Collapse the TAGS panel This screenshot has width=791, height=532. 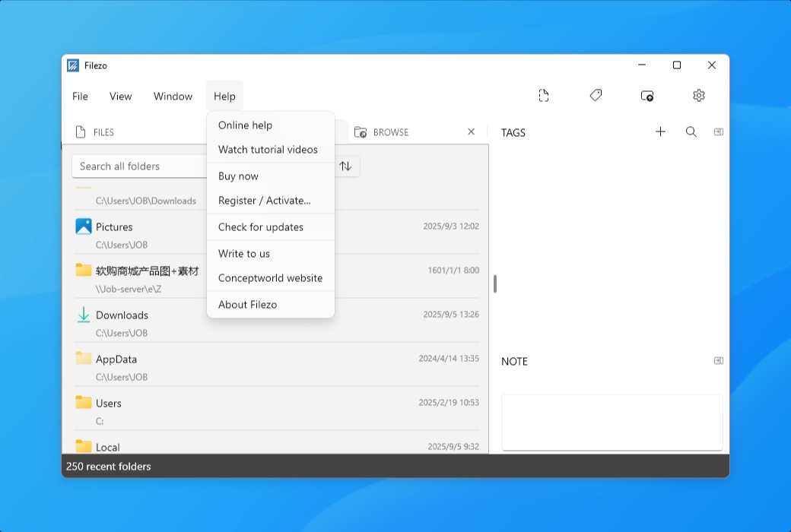point(718,131)
